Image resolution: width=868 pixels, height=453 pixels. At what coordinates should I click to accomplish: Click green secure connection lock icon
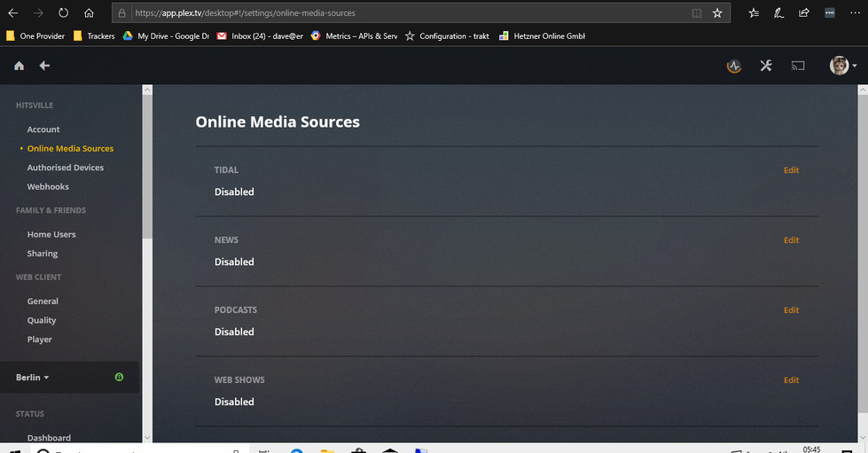(119, 377)
